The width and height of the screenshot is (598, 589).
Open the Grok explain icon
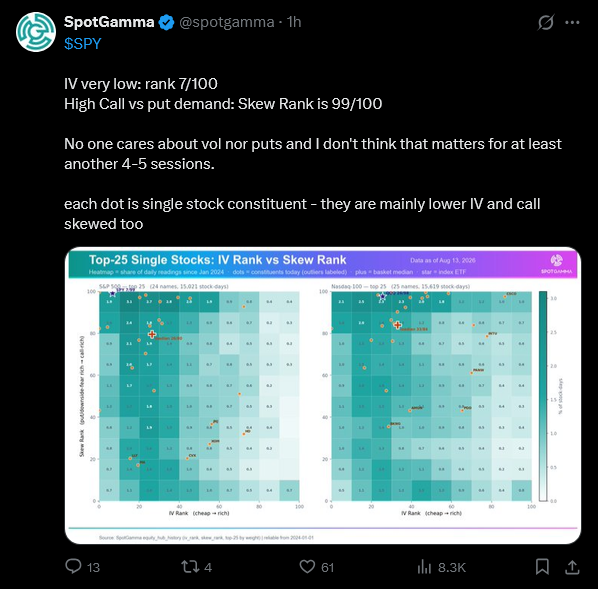(x=546, y=23)
